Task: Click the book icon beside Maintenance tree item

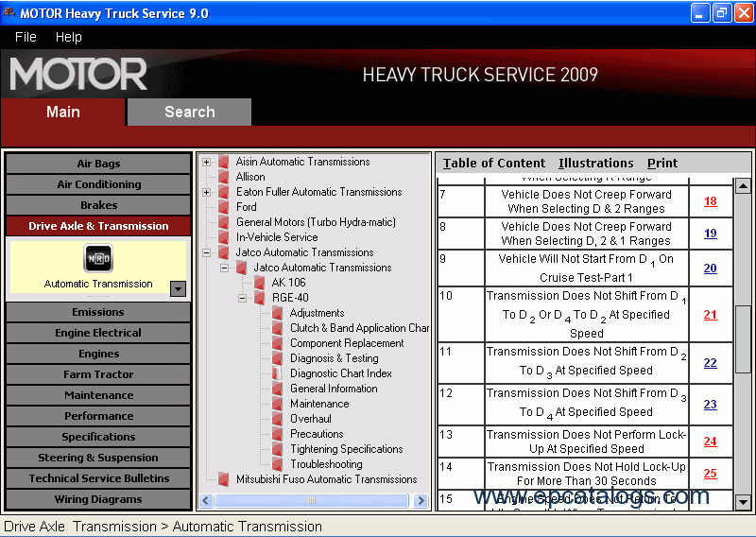Action: coord(277,404)
